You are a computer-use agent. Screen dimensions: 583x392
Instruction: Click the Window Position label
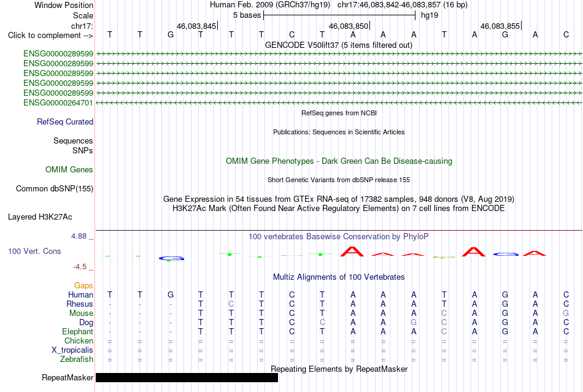(64, 5)
